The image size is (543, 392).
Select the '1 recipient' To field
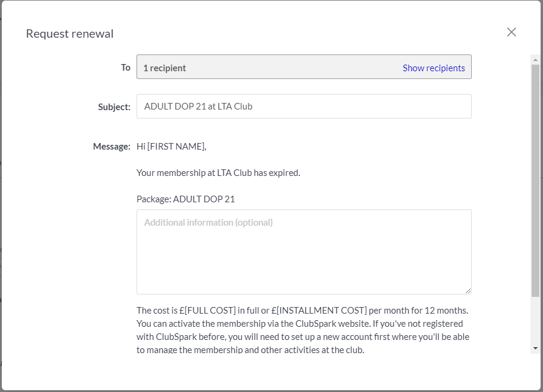pyautogui.click(x=304, y=67)
